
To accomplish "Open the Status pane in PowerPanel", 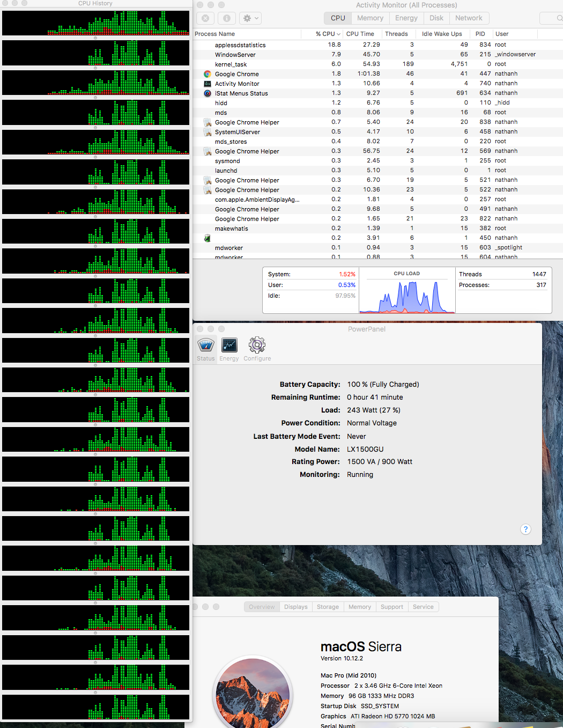I will [206, 350].
